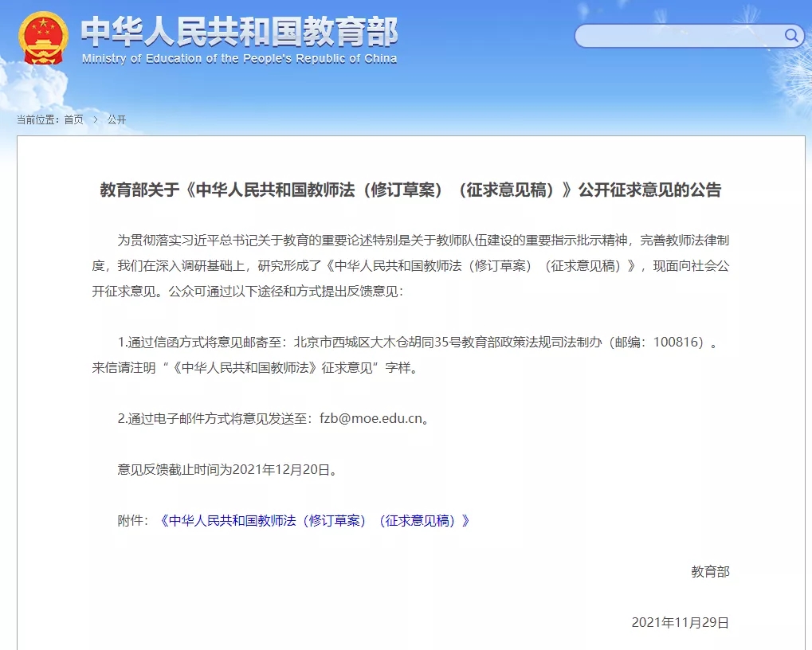Click the 附件 label before the attachment
Viewport: 812px width, 650px height.
click(x=132, y=521)
